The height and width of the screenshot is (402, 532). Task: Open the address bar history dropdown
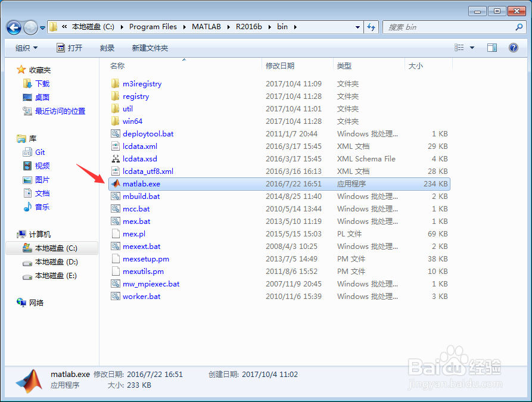coord(357,27)
